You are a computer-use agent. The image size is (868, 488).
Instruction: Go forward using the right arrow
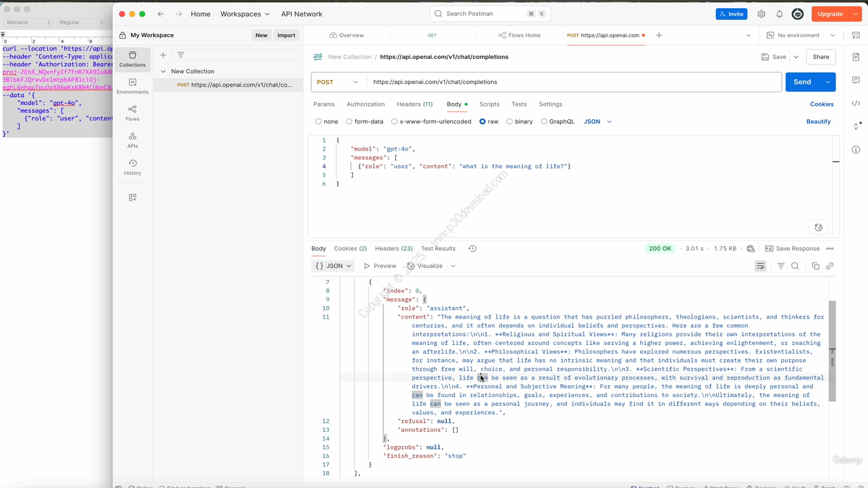[x=178, y=14]
